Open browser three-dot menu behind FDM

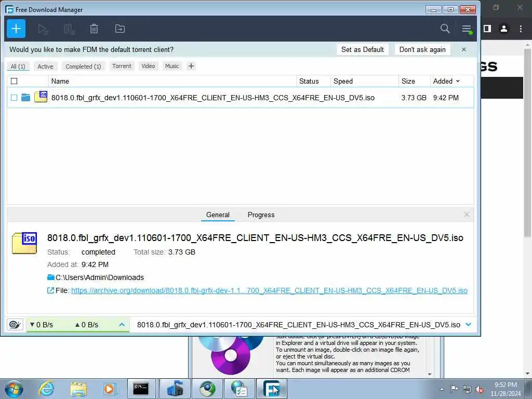[521, 29]
